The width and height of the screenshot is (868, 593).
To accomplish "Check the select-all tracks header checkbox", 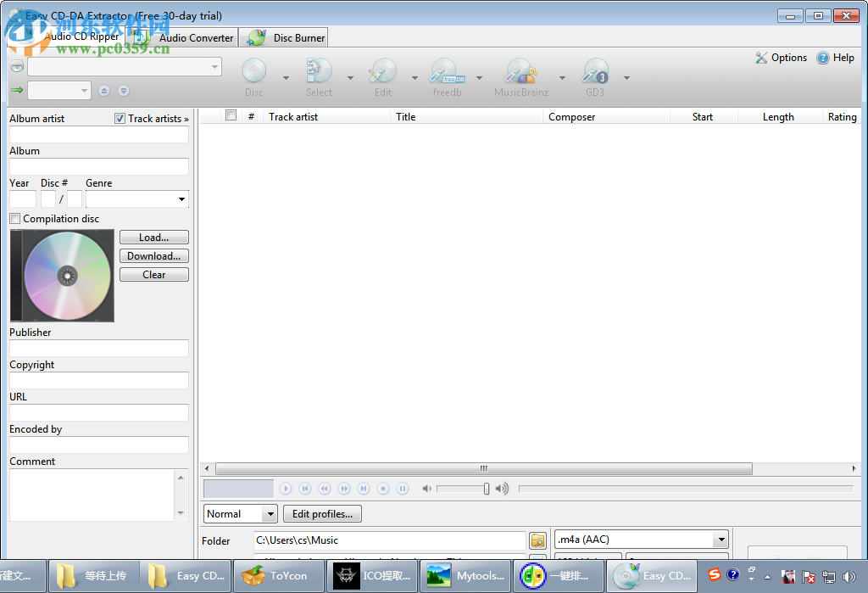I will (x=231, y=115).
